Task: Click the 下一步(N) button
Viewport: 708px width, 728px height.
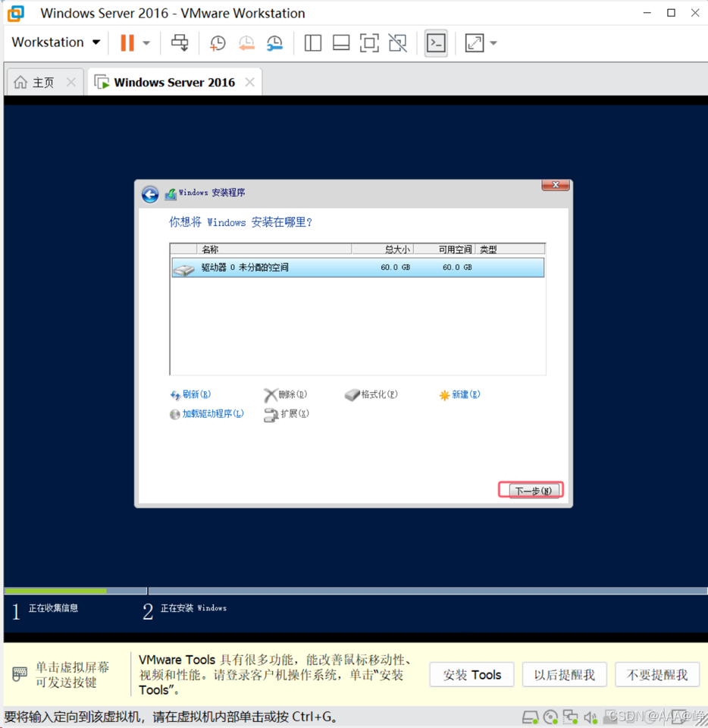Action: click(x=532, y=491)
